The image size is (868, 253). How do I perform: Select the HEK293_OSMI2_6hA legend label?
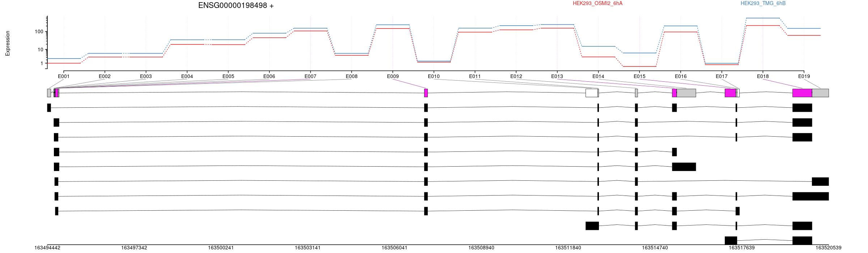click(597, 3)
